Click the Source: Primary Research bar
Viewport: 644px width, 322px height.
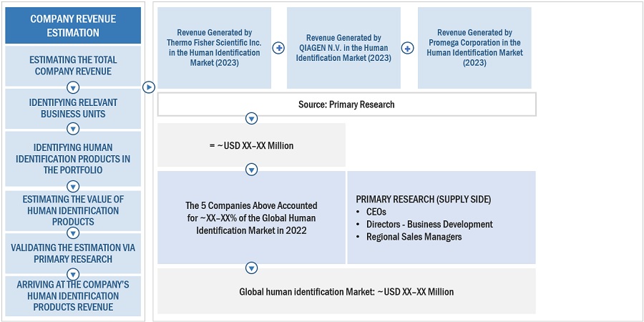point(346,104)
